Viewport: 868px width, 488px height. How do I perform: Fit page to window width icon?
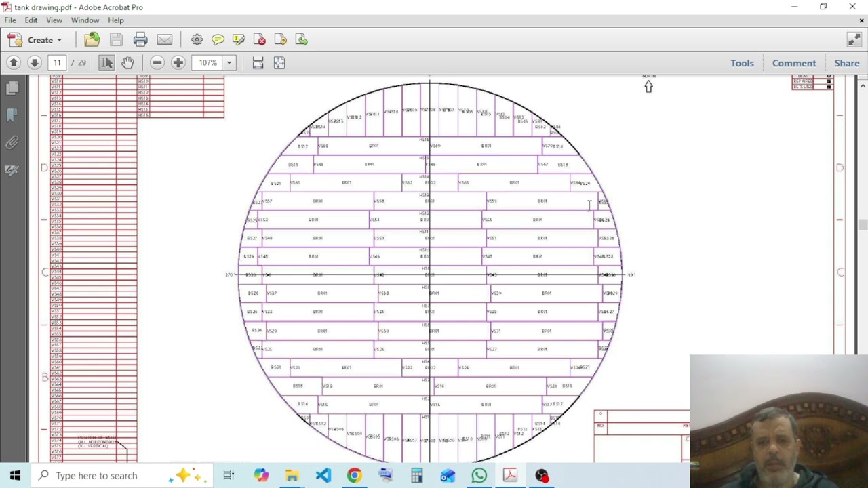[x=258, y=63]
